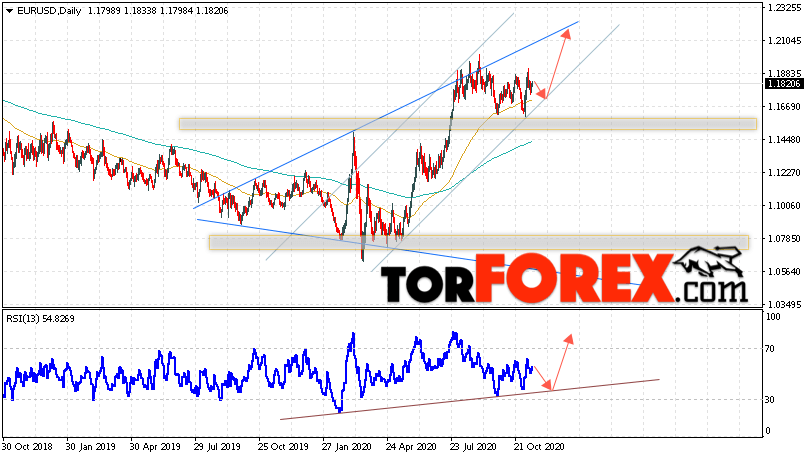Image resolution: width=808 pixels, height=458 pixels.
Task: Select the 30 Apr 2019 date label
Action: [x=155, y=447]
